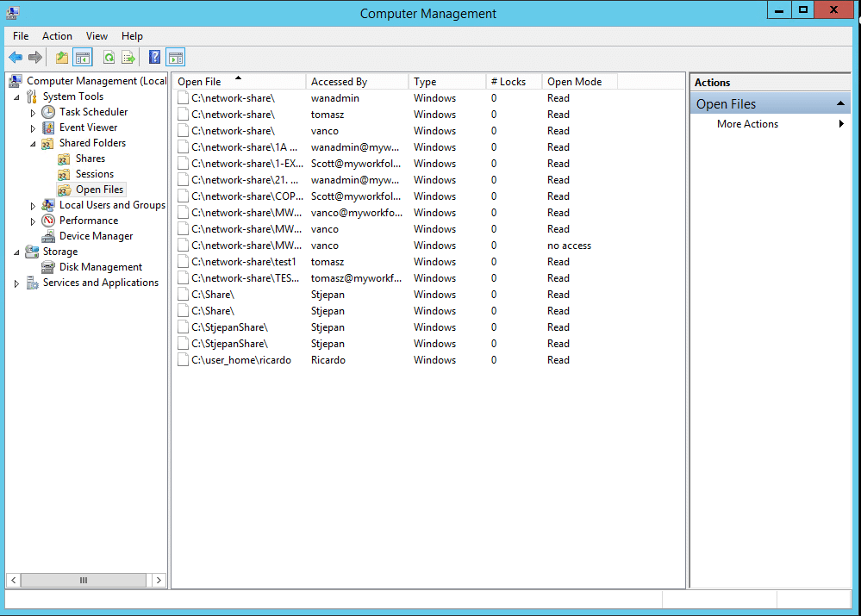
Task: Collapse the Open Files actions panel
Action: coord(842,103)
